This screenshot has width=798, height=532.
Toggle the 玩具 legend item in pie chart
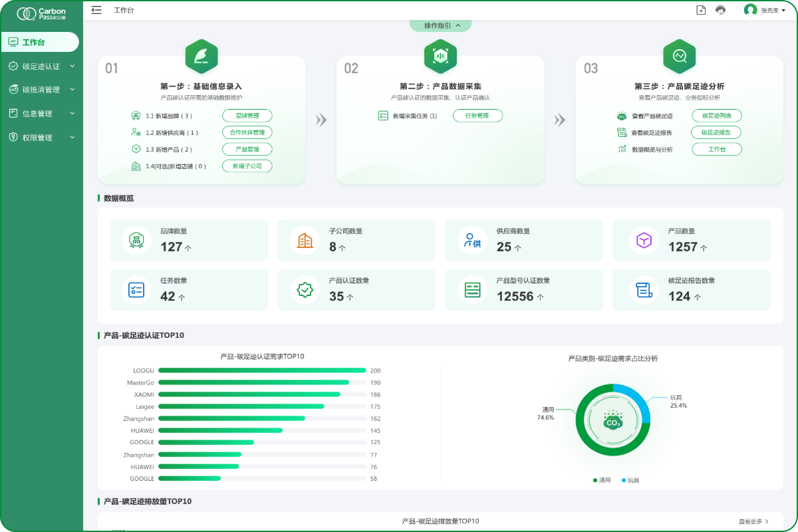click(630, 480)
